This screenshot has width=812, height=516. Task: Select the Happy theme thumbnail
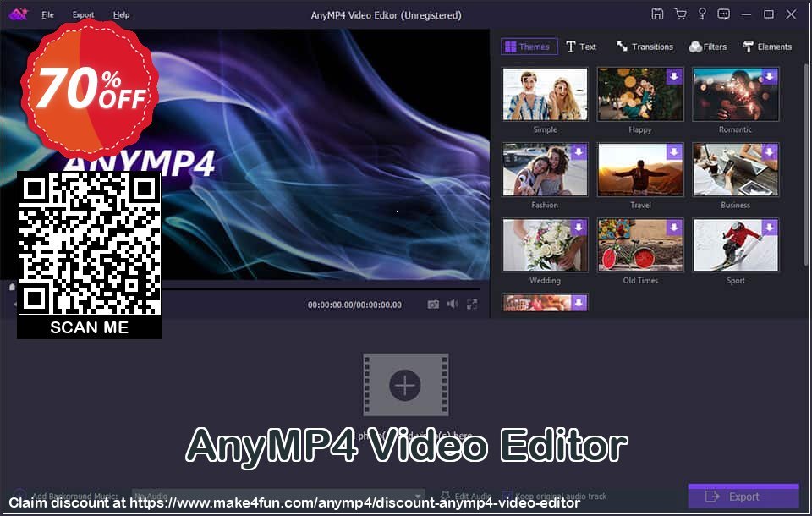coord(640,94)
